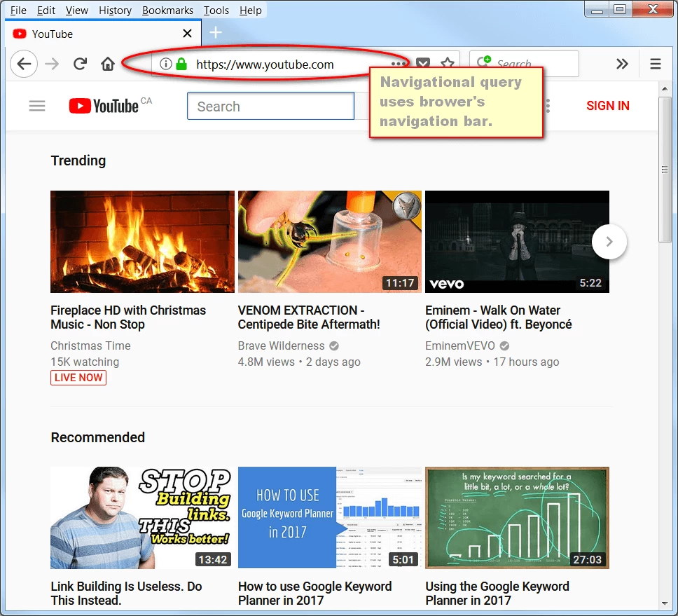The image size is (678, 616).
Task: Select the YouTube browser tab
Action: 103,34
